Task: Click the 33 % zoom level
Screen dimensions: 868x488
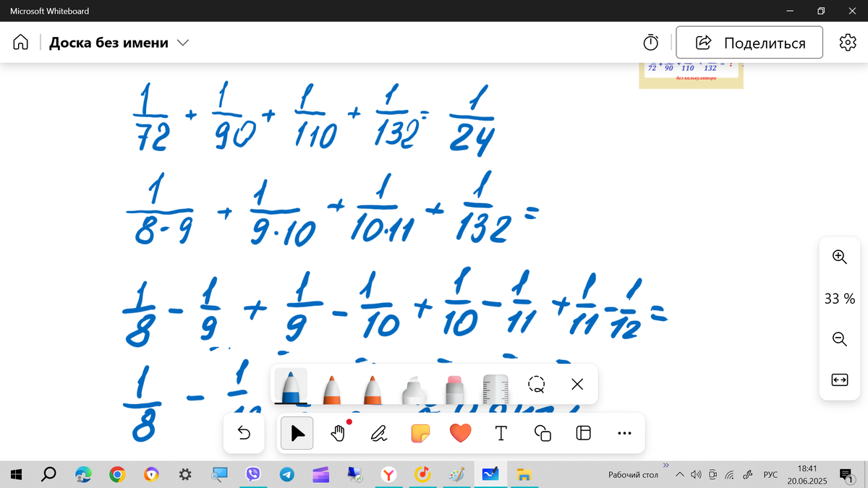Action: [x=840, y=298]
